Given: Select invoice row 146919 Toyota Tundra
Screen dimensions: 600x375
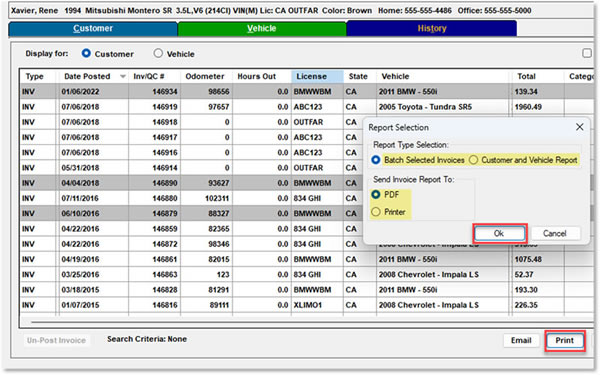Looking at the screenshot, I should tap(306, 107).
